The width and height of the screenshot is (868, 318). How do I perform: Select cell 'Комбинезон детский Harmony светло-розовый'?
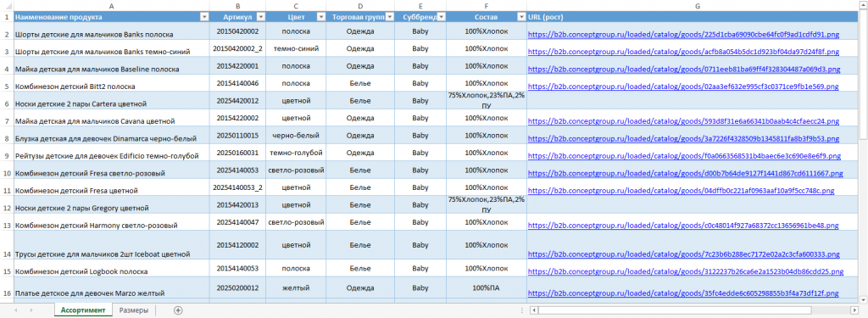[x=112, y=223]
